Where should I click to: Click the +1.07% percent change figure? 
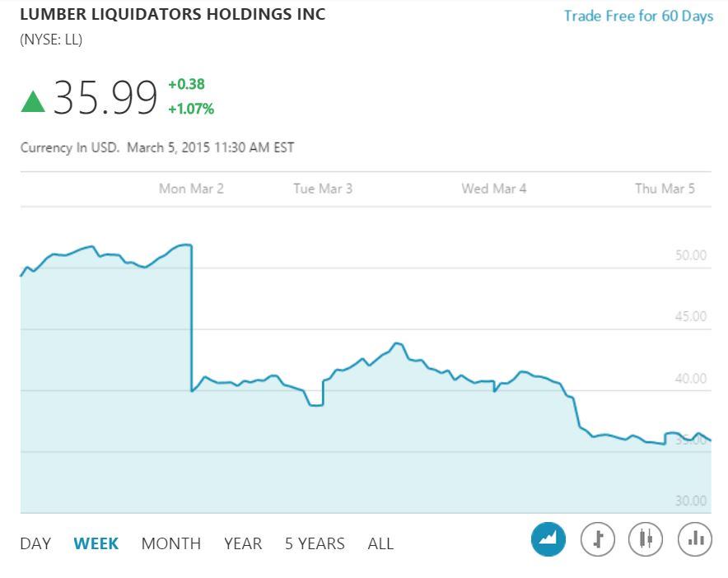[191, 109]
